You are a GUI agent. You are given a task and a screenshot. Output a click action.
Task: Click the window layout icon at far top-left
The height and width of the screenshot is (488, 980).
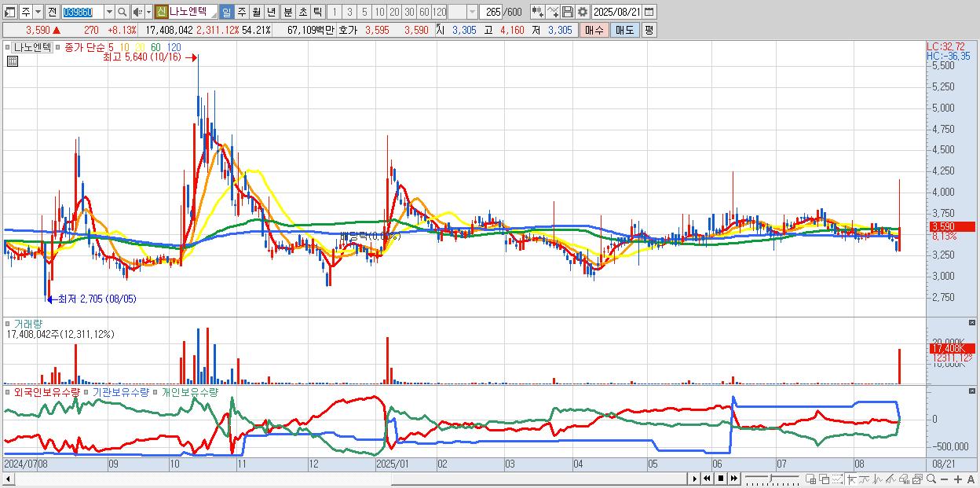[9, 12]
